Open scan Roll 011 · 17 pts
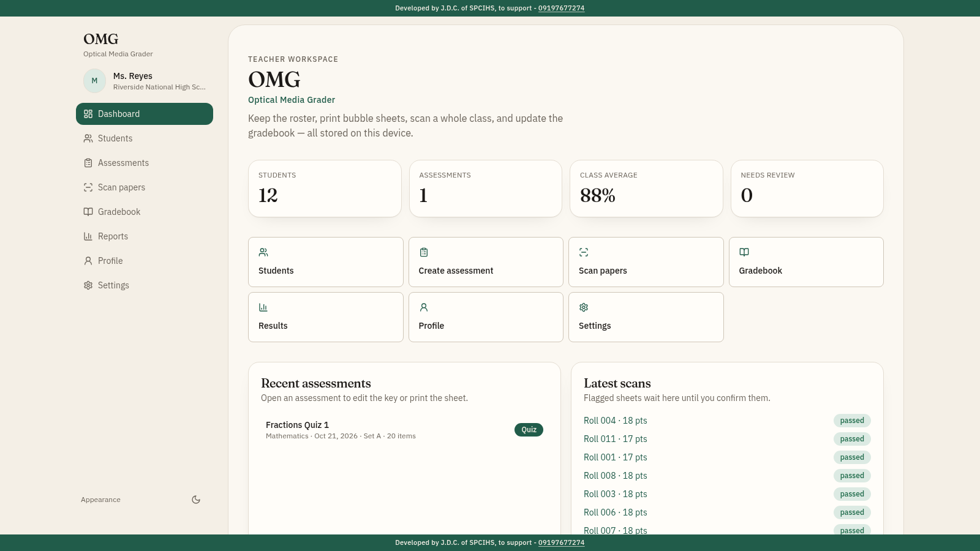Screen dimensions: 980x551 tap(616, 439)
